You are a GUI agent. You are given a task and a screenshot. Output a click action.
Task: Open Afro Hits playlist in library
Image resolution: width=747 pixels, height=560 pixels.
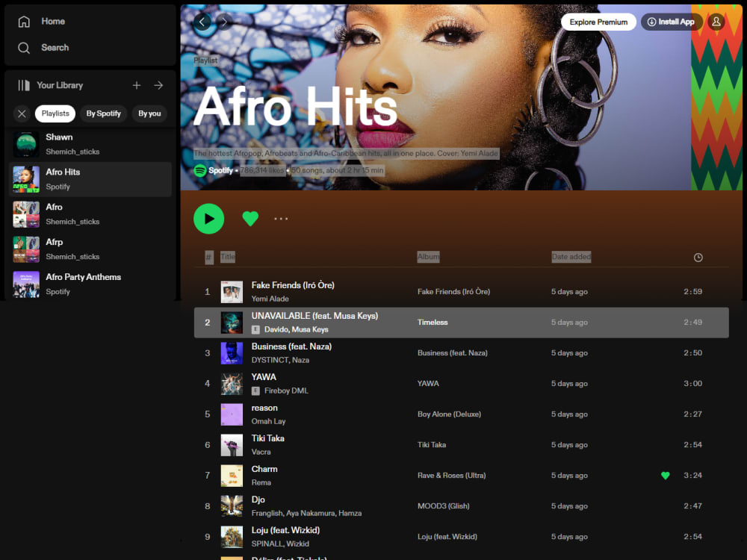click(x=90, y=179)
